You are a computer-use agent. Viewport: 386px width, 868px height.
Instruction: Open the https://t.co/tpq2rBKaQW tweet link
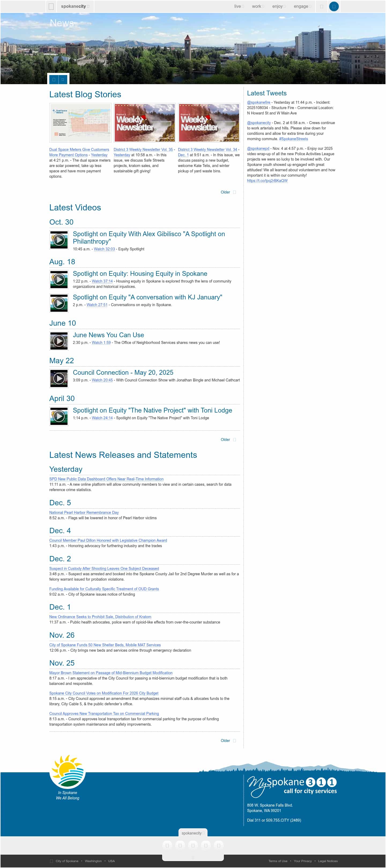tap(268, 181)
